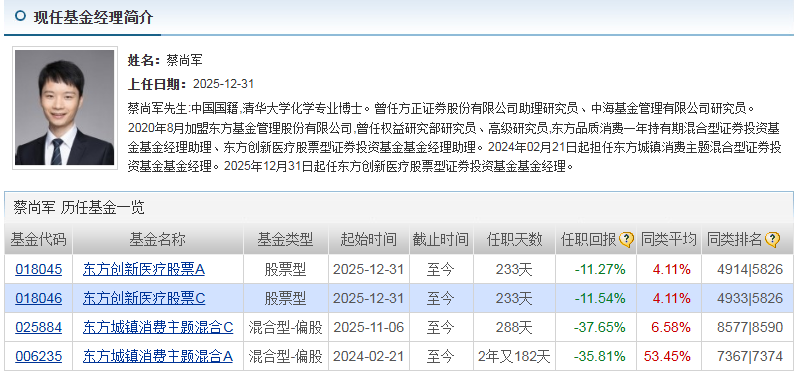
Task: Open 东方创新医疗股票A fund page
Action: pos(144,270)
